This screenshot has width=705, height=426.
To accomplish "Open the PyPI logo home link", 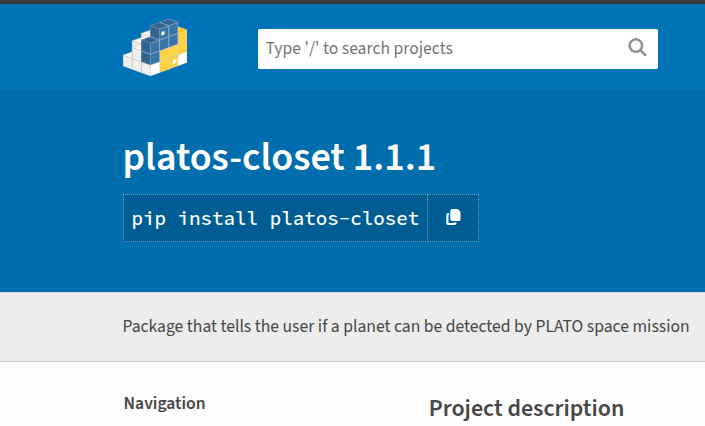I will click(155, 47).
